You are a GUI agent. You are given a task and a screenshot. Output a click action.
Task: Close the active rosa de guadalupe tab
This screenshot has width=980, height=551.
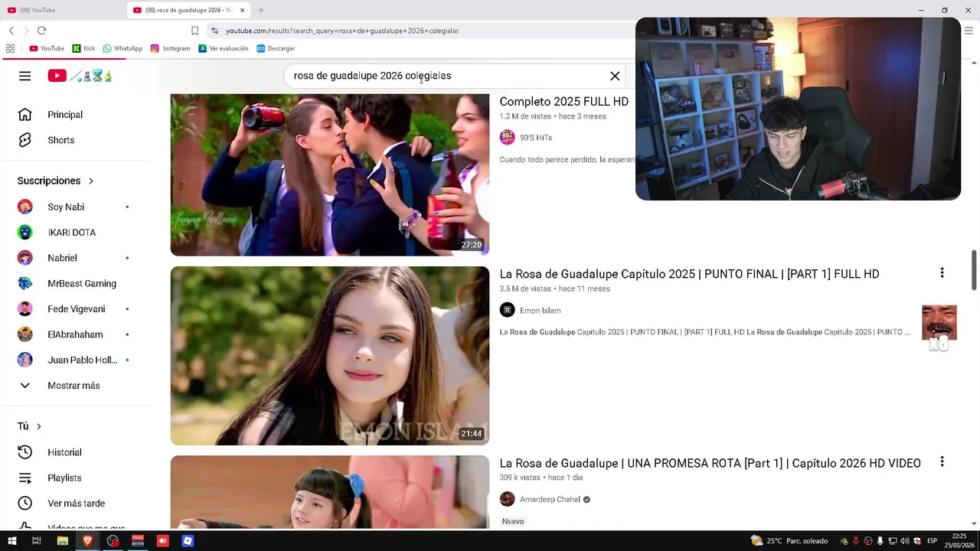coord(243,10)
